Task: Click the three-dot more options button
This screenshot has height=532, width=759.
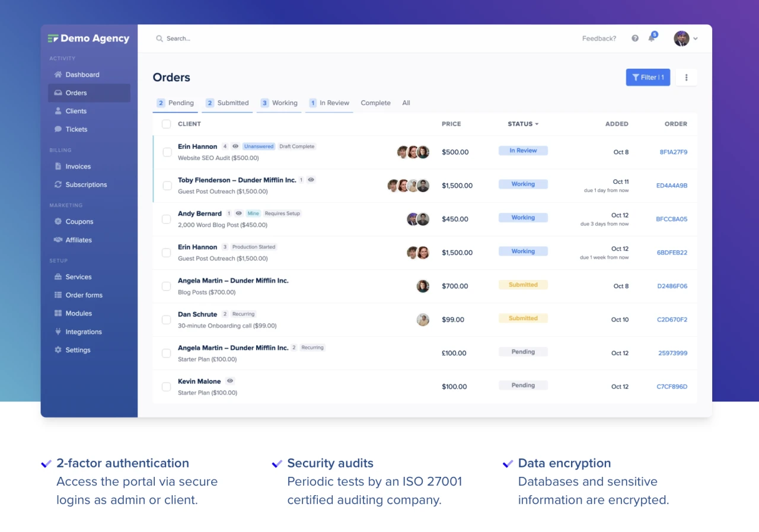Action: (687, 77)
